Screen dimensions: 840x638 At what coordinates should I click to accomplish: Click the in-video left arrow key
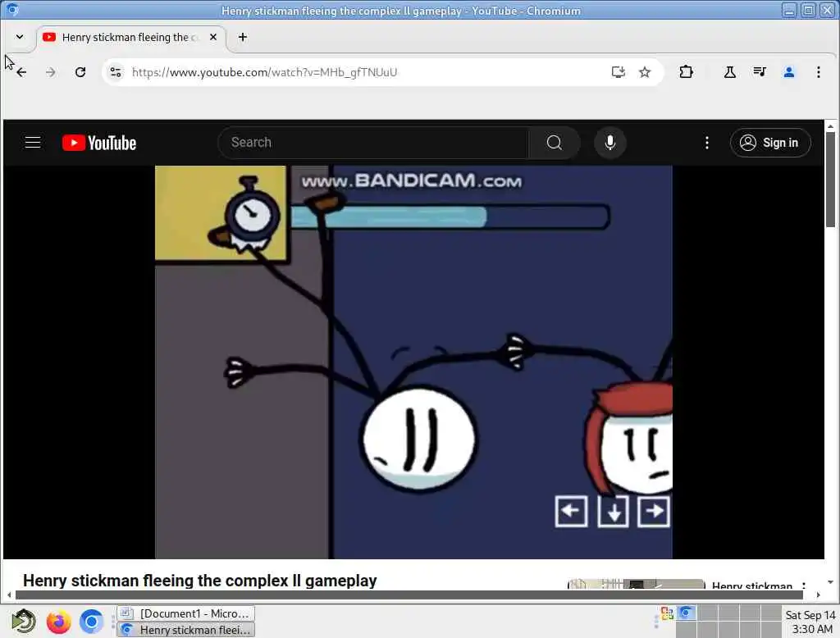click(571, 511)
